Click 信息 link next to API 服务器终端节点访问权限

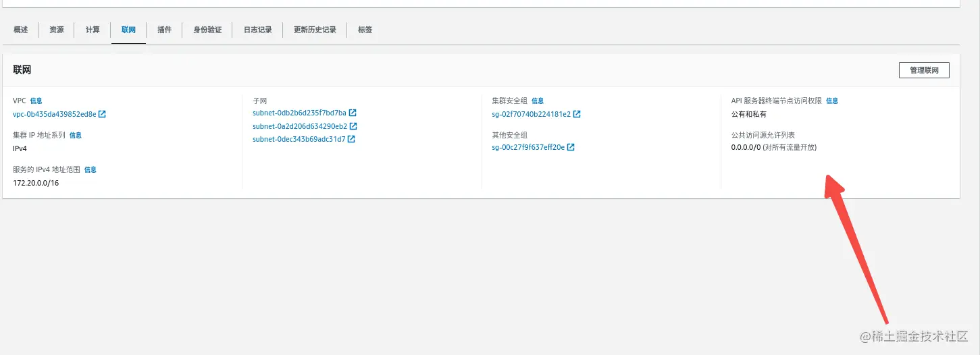[832, 101]
